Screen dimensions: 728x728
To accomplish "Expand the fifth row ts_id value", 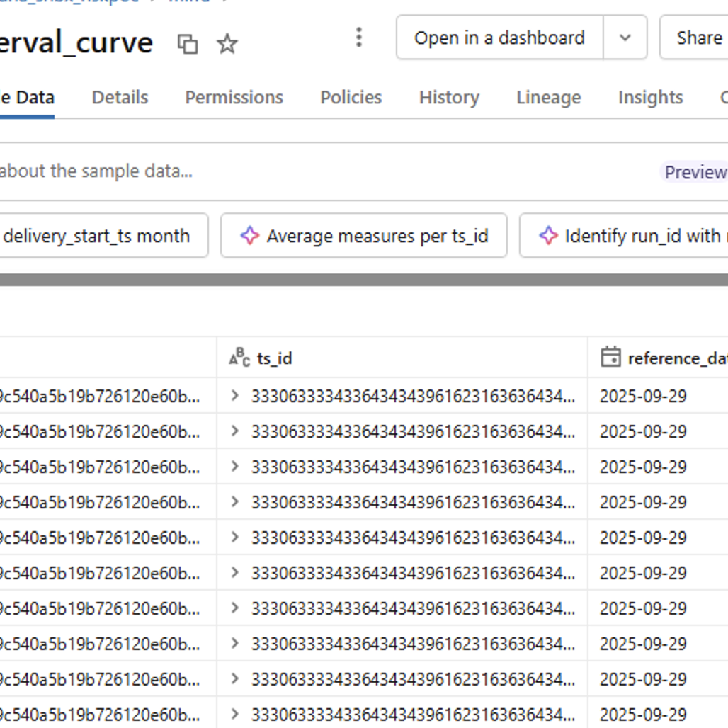I will coord(235,538).
